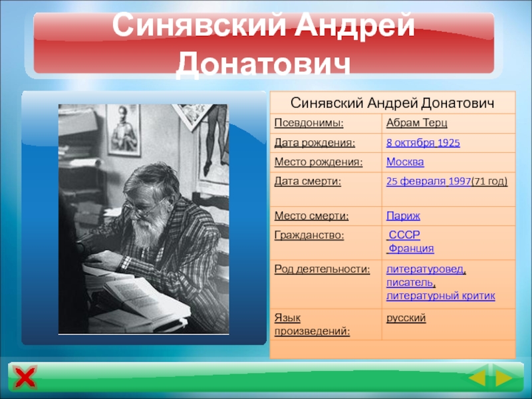Select the 'Псевдонимы:' label
532x399 pixels.
pyautogui.click(x=309, y=123)
